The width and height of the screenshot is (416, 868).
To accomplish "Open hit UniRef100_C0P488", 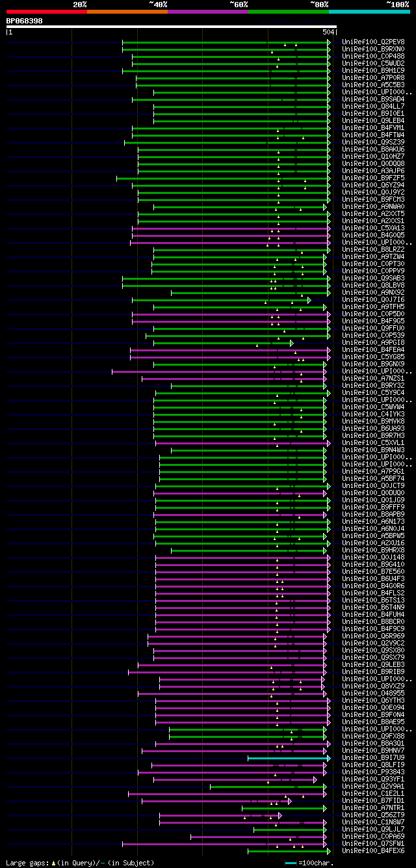I will [x=373, y=56].
